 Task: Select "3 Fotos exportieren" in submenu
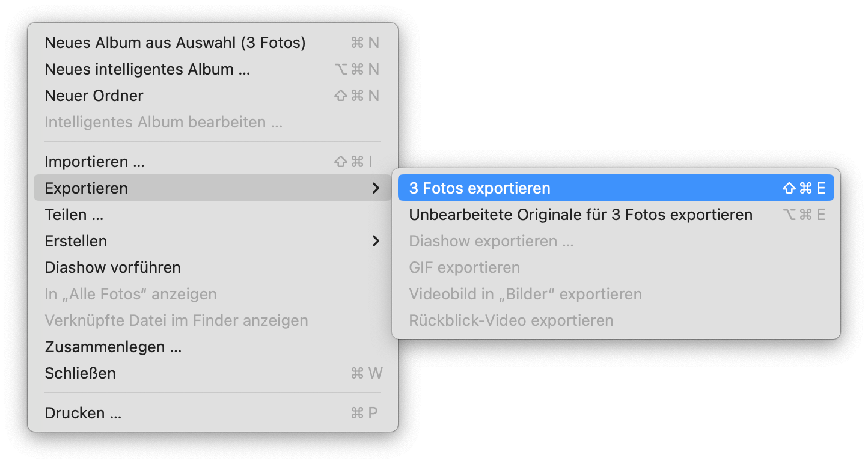[479, 188]
